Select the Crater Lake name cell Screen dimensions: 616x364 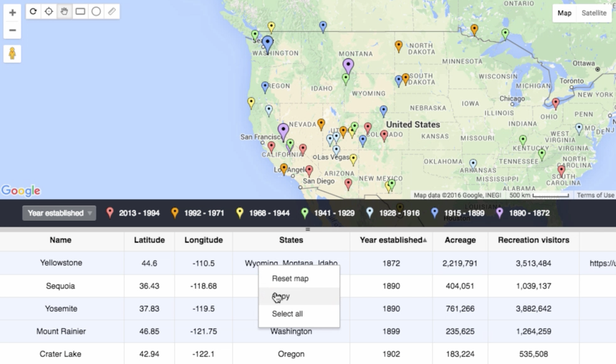tap(61, 354)
